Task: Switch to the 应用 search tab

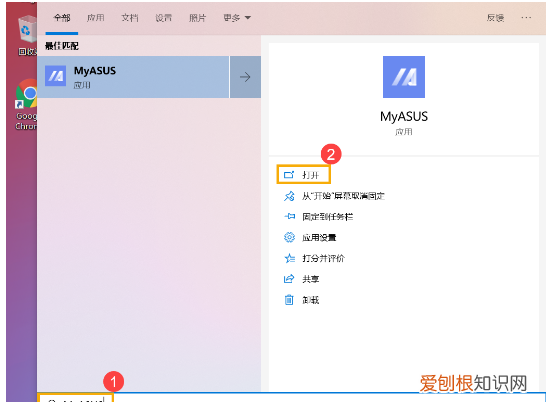Action: pyautogui.click(x=96, y=18)
